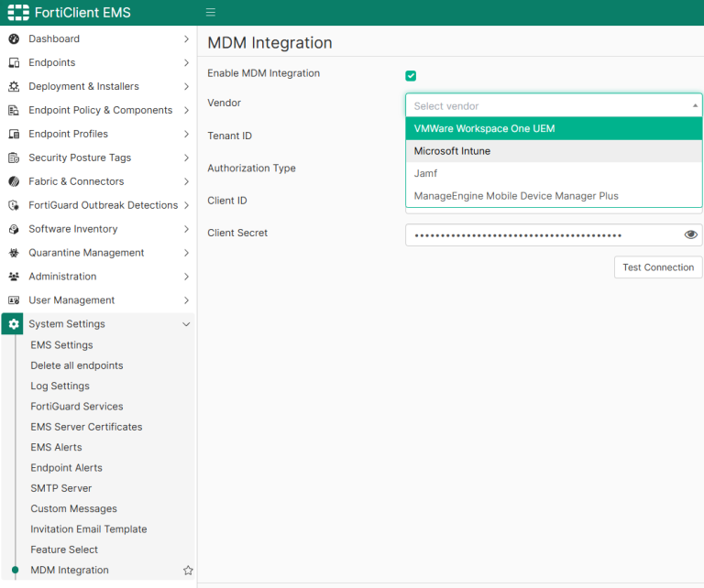
Task: Expand Software Inventory chevron
Action: click(186, 229)
